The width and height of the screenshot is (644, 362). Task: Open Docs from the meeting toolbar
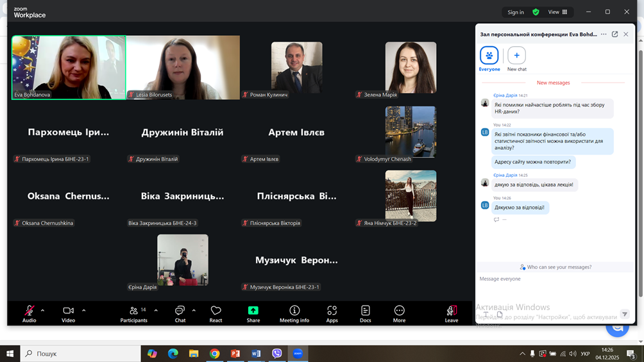[365, 313]
